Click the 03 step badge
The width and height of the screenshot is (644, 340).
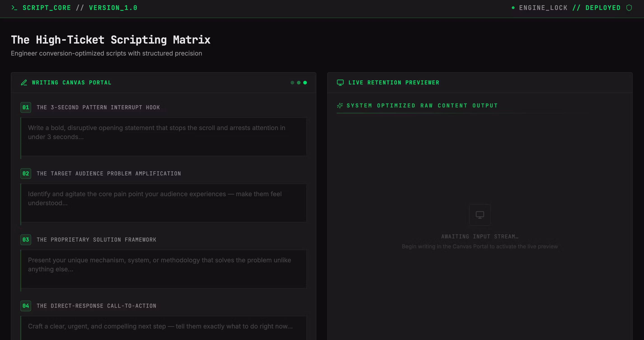(x=26, y=240)
